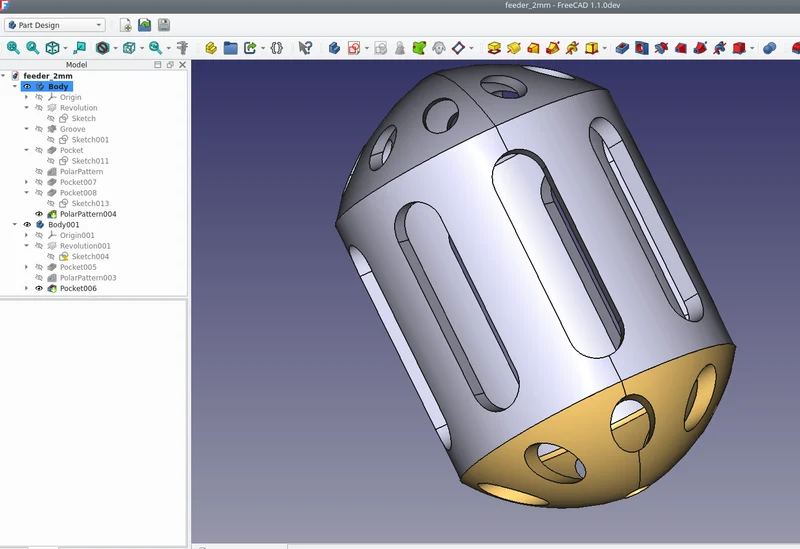Click the Create sketch icon
This screenshot has width=800, height=549.
tap(354, 48)
